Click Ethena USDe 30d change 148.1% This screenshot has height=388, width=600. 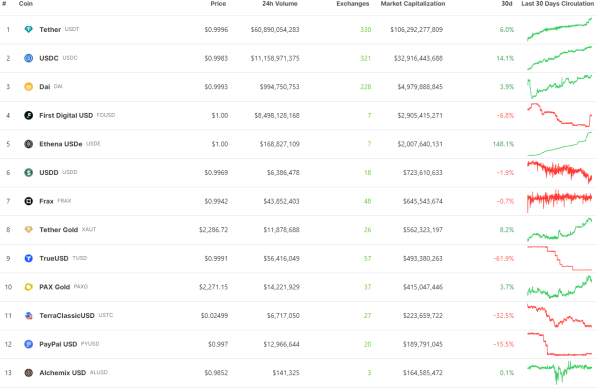(x=503, y=144)
